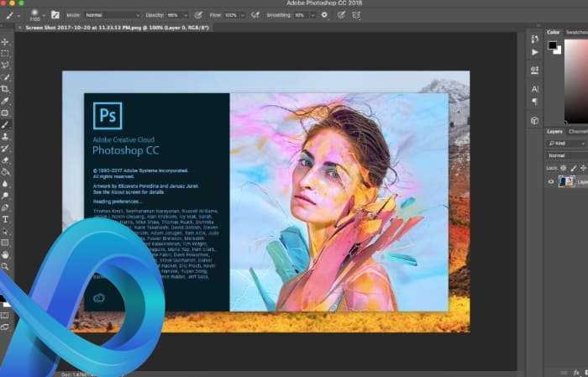Image resolution: width=588 pixels, height=377 pixels.
Task: Select the Horizontal Type tool
Action: [5, 220]
